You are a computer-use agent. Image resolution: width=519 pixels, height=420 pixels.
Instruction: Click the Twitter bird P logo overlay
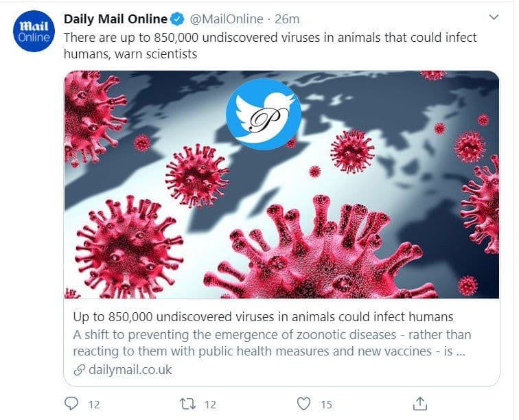click(264, 114)
